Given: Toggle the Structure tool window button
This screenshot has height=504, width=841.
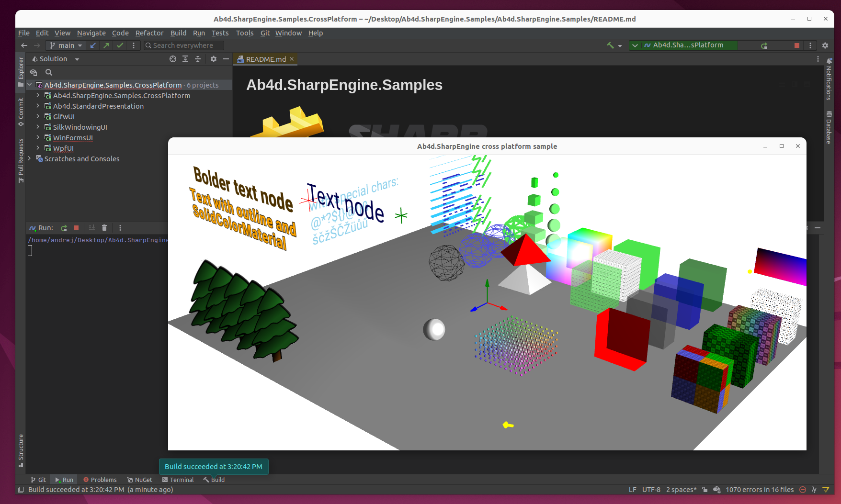Looking at the screenshot, I should click(21, 450).
